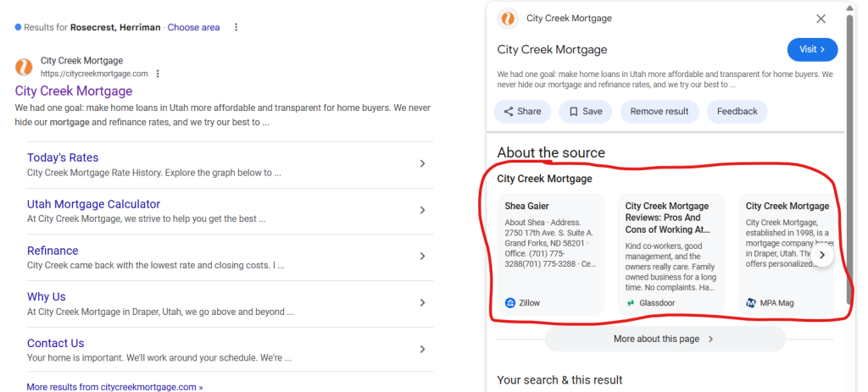Expand the chevron on Today's Rates row
Image resolution: width=868 pixels, height=392 pixels.
422,163
